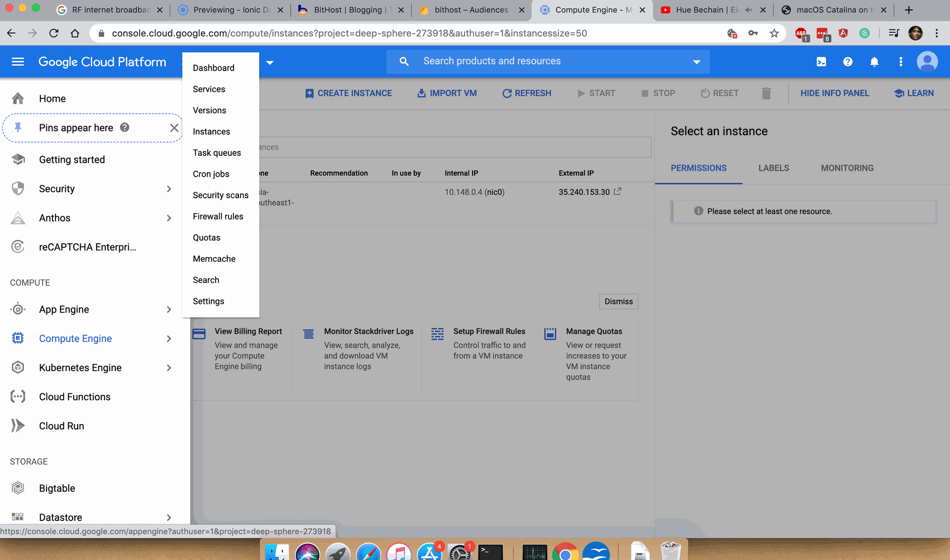Click the App Engine icon
Screen dimensions: 950x560
(18, 309)
